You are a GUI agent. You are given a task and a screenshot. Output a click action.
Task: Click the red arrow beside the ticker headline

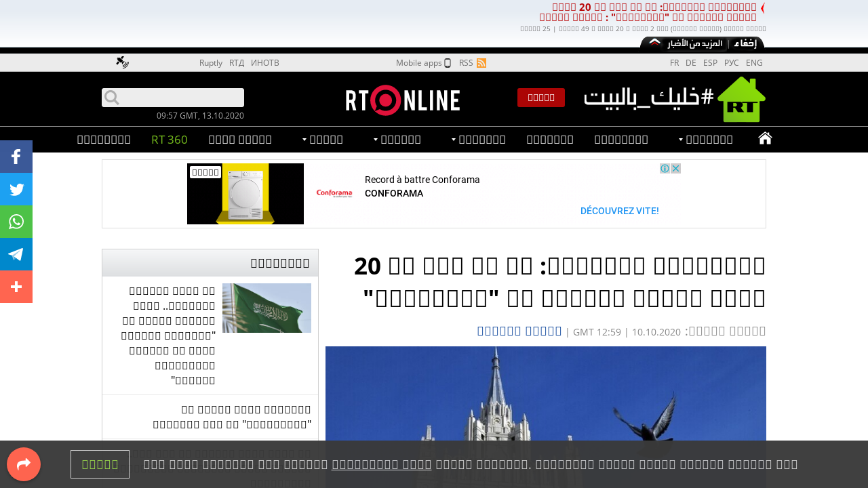(x=762, y=8)
